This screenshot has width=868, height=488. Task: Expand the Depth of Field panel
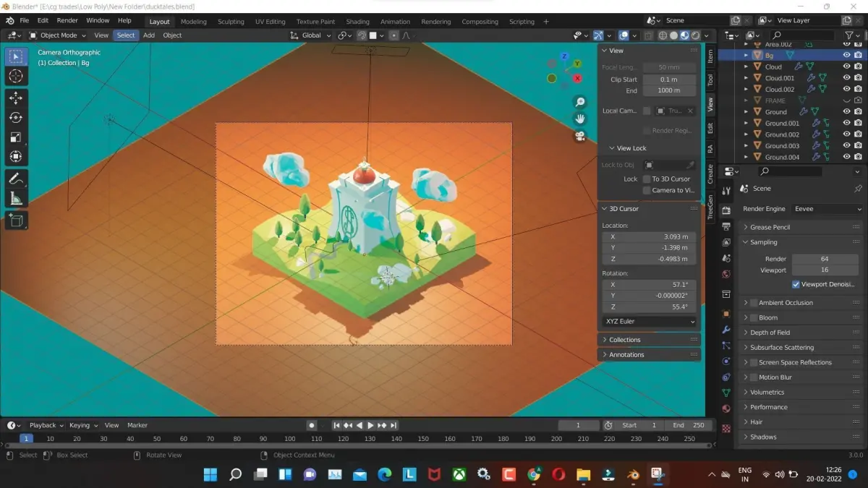(802, 333)
